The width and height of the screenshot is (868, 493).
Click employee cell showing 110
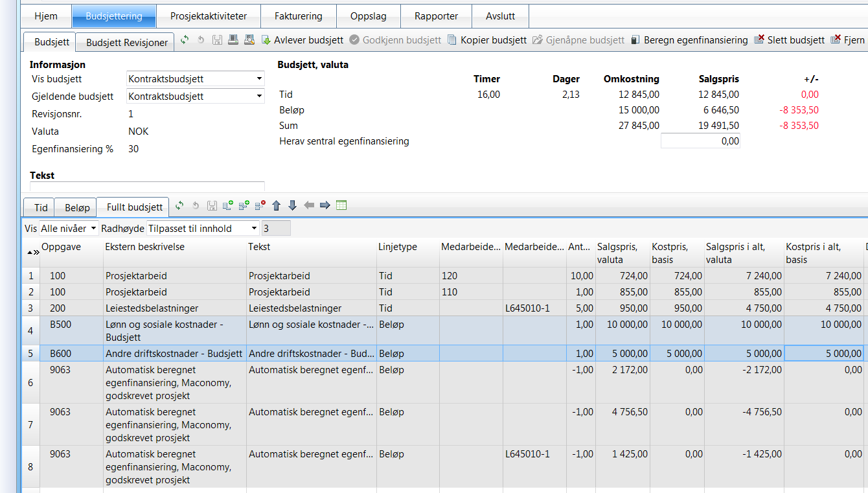click(x=471, y=292)
